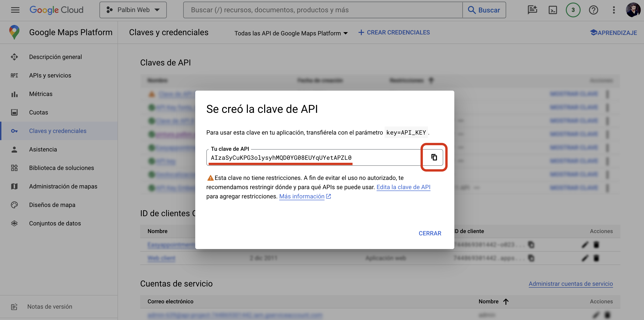Click the layers icon for Conjuntos de datos
The height and width of the screenshot is (320, 644).
pos(14,223)
